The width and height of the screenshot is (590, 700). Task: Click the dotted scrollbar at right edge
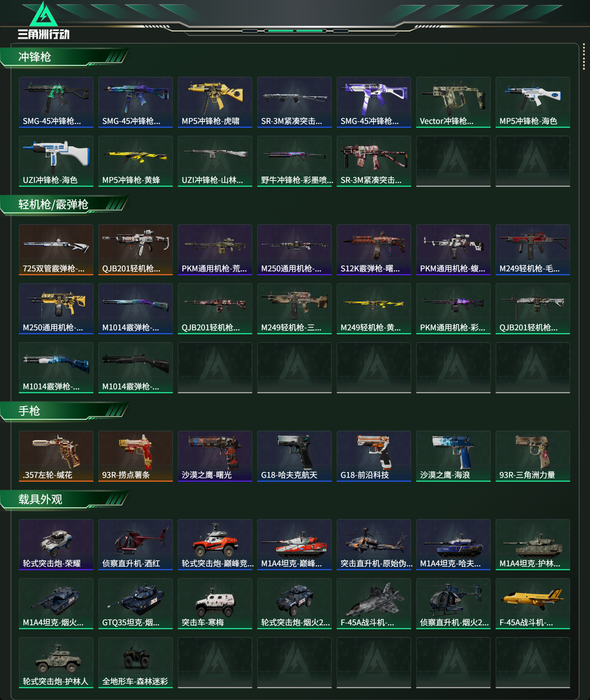584,57
